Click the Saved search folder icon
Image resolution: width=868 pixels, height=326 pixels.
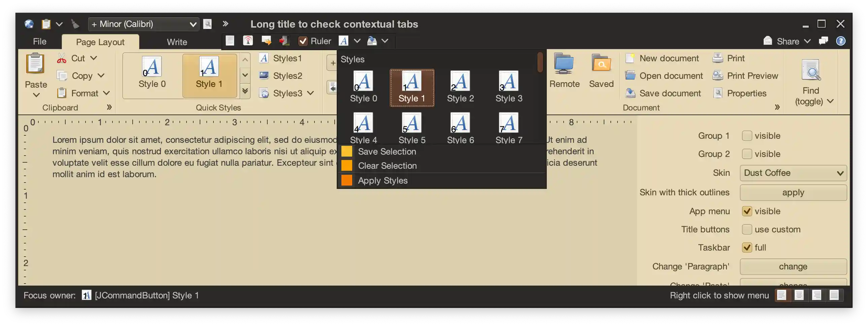[601, 63]
